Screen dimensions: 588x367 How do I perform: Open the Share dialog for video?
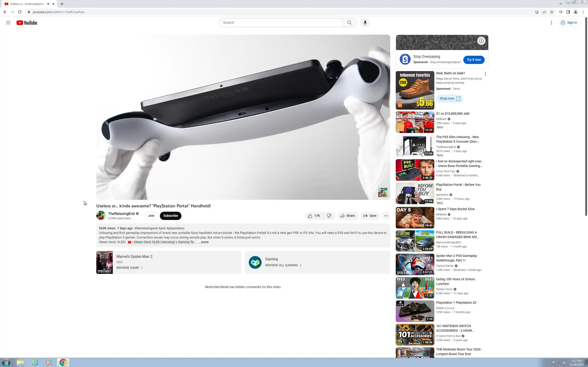tap(348, 216)
